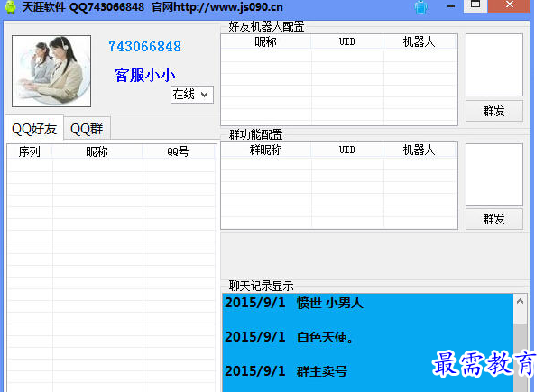
Task: Maximize the 天涯软件 window
Action: [x=475, y=5]
